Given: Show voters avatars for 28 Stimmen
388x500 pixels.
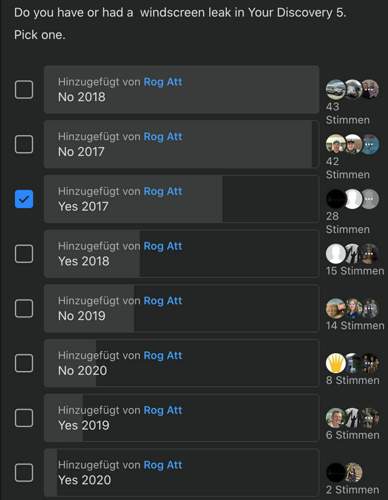Looking at the screenshot, I should coord(353,199).
